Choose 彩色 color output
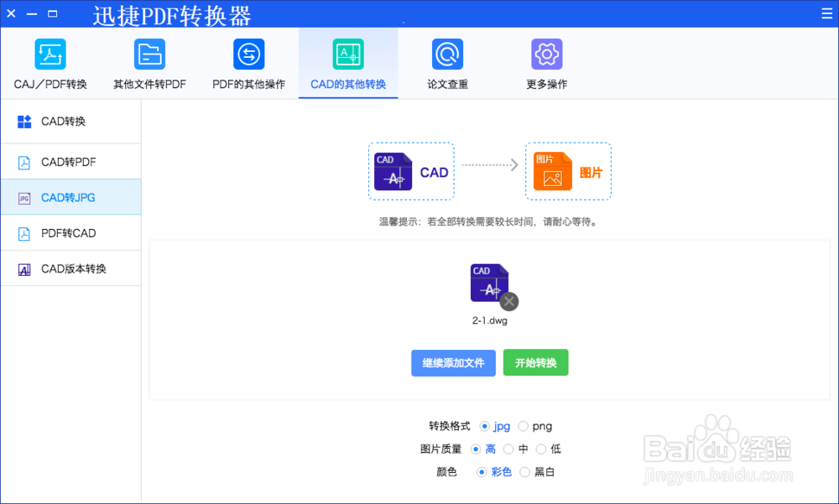The height and width of the screenshot is (504, 839). tap(482, 472)
